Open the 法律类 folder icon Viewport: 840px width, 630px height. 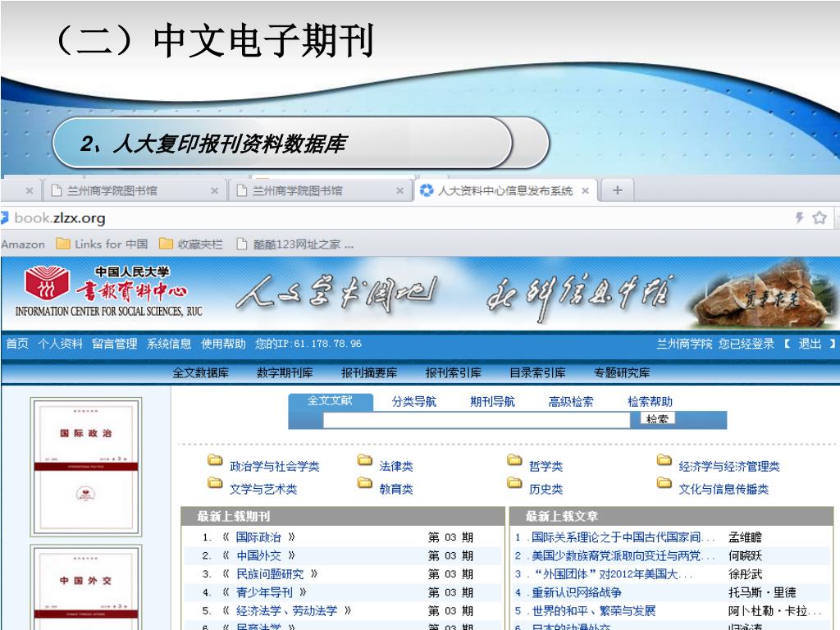pyautogui.click(x=365, y=460)
